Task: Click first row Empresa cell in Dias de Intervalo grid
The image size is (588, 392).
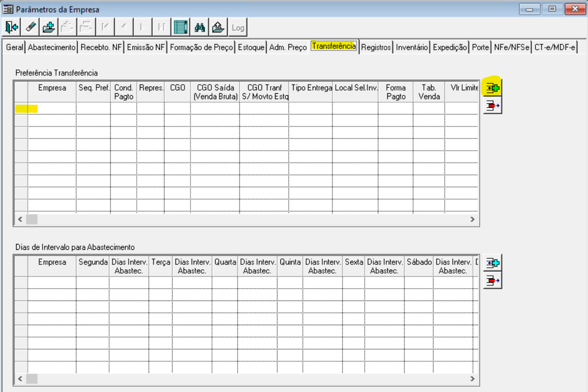Action: click(52, 283)
